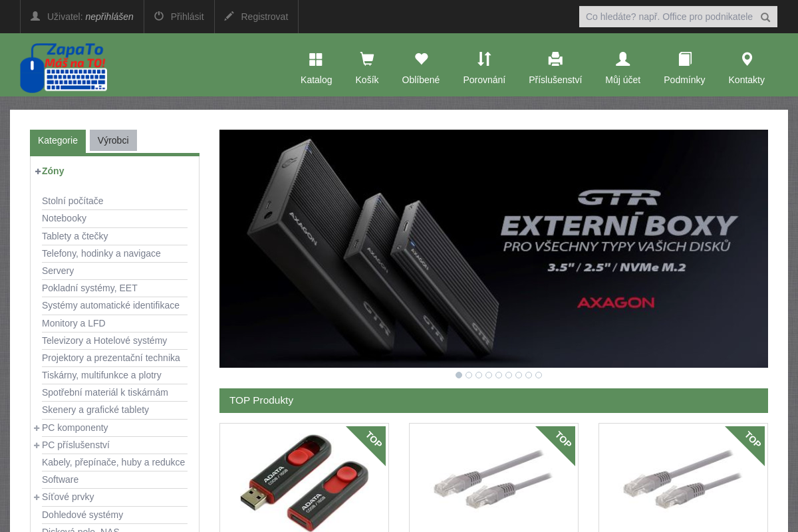798x532 pixels.
Task: Open Můj účet person icon
Action: pyautogui.click(x=622, y=60)
